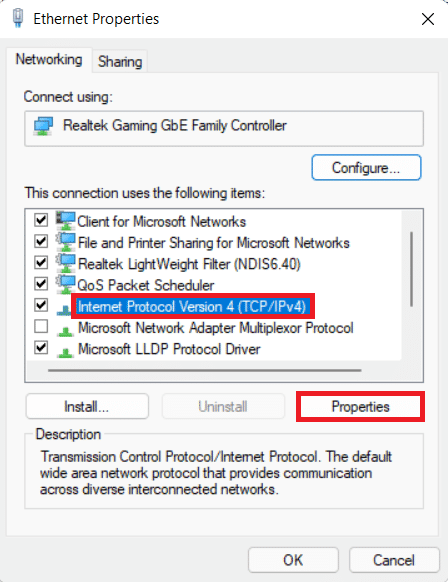Switch to the Sharing tab
The image size is (448, 582).
pyautogui.click(x=120, y=61)
